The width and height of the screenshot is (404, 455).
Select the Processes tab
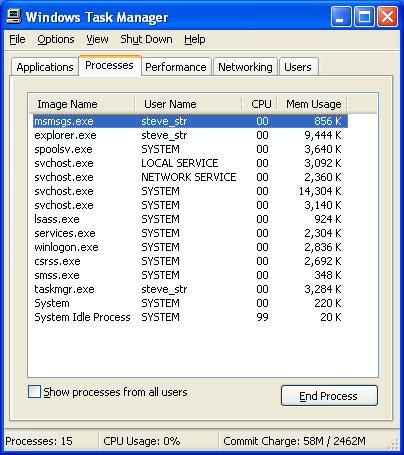pyautogui.click(x=110, y=65)
